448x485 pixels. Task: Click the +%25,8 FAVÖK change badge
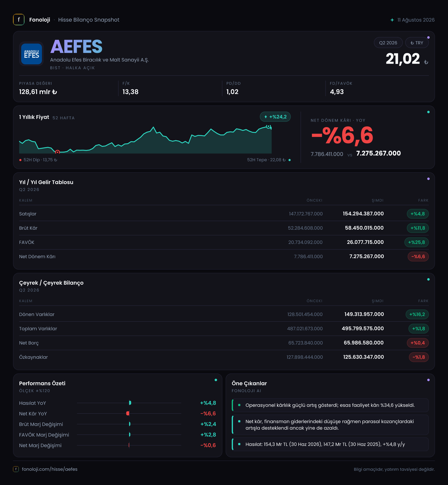point(416,242)
